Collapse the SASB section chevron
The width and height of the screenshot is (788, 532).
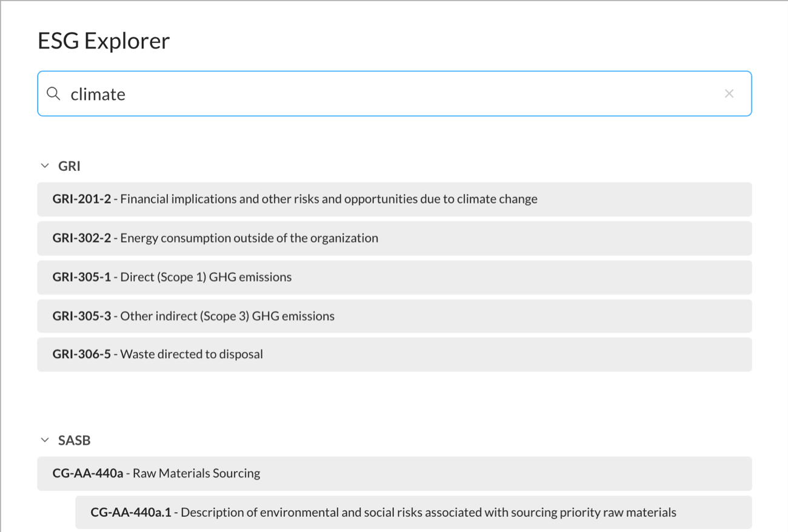45,441
